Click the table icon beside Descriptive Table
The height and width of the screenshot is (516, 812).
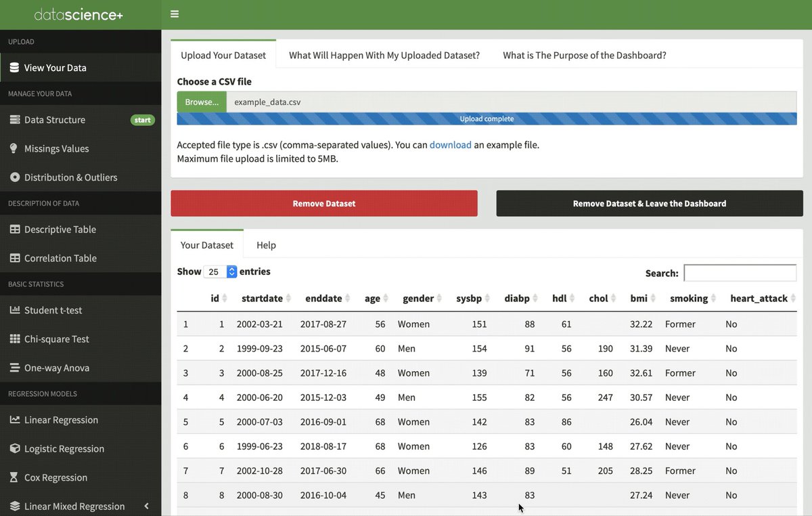14,230
